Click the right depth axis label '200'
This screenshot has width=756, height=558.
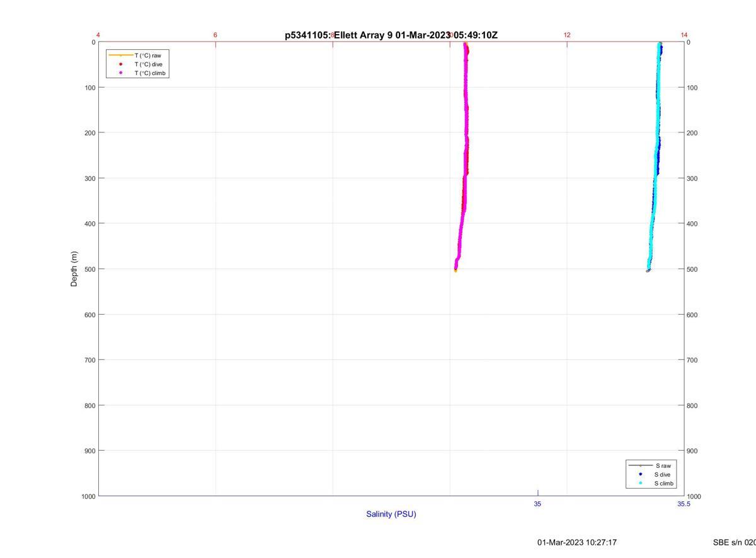pyautogui.click(x=692, y=133)
